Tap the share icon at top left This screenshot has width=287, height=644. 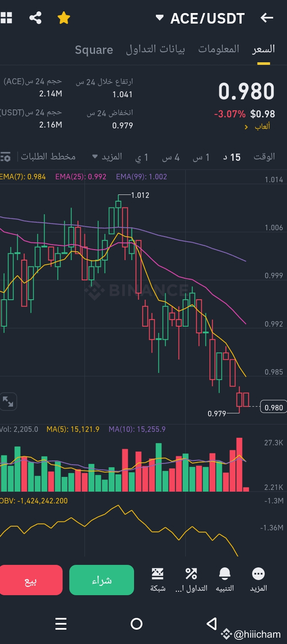click(x=35, y=18)
